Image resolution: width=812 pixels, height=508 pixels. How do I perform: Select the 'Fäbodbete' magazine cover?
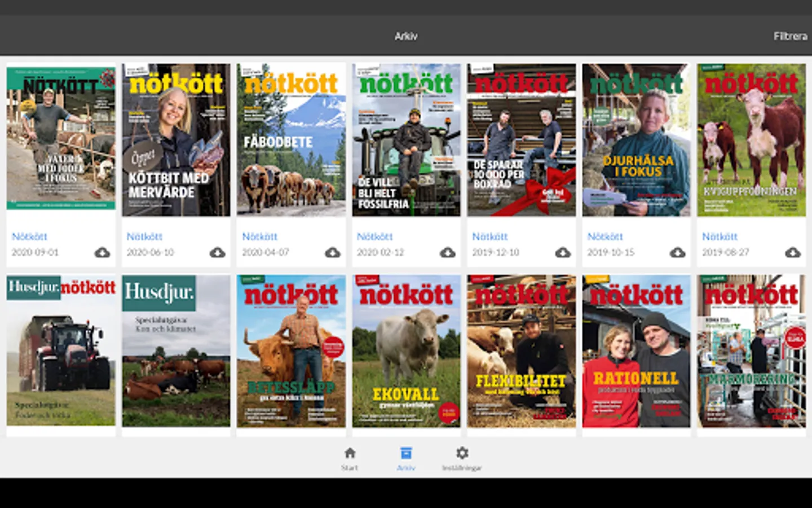tap(291, 140)
